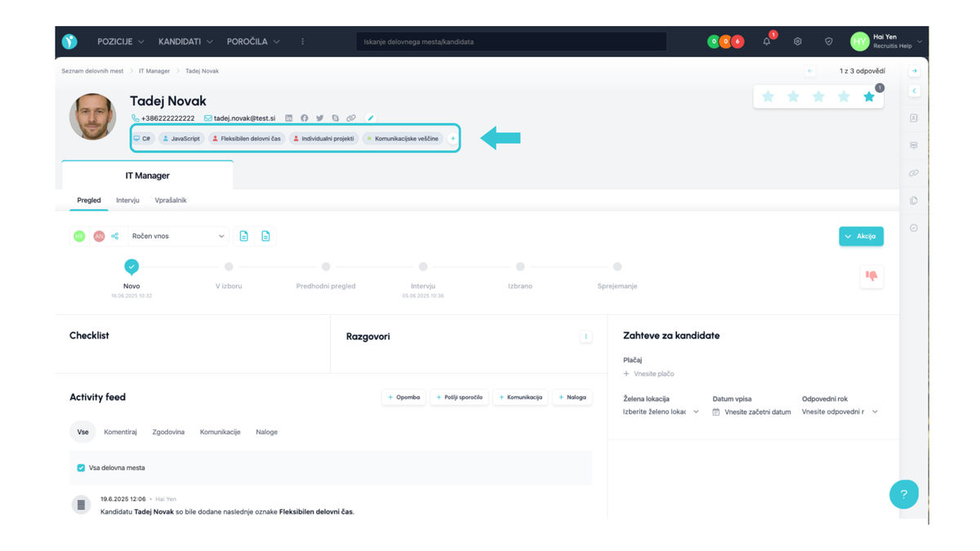This screenshot has width=980, height=551.
Task: Open the Razgovori three-dot options menu
Action: click(x=586, y=336)
